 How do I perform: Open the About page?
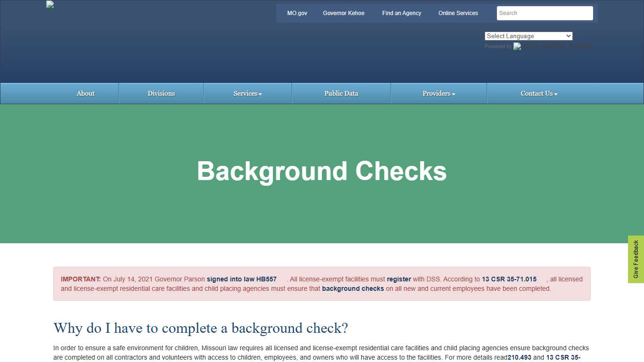pos(85,94)
